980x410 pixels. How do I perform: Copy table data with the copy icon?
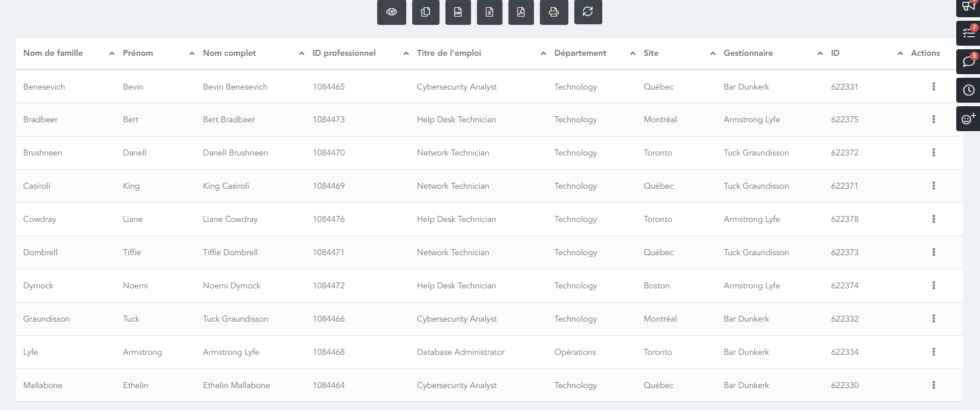tap(425, 12)
